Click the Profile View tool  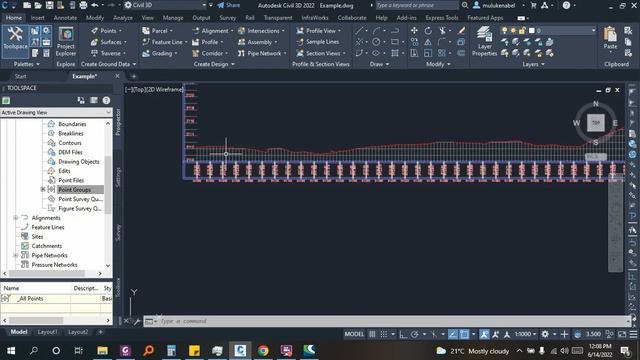pyautogui.click(x=317, y=31)
